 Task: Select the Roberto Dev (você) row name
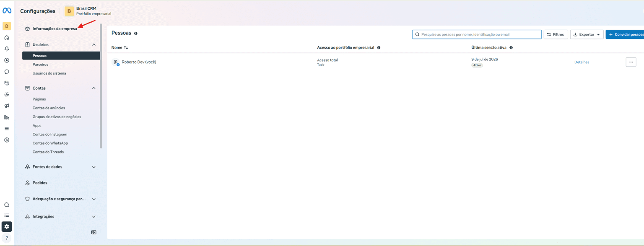pos(139,62)
